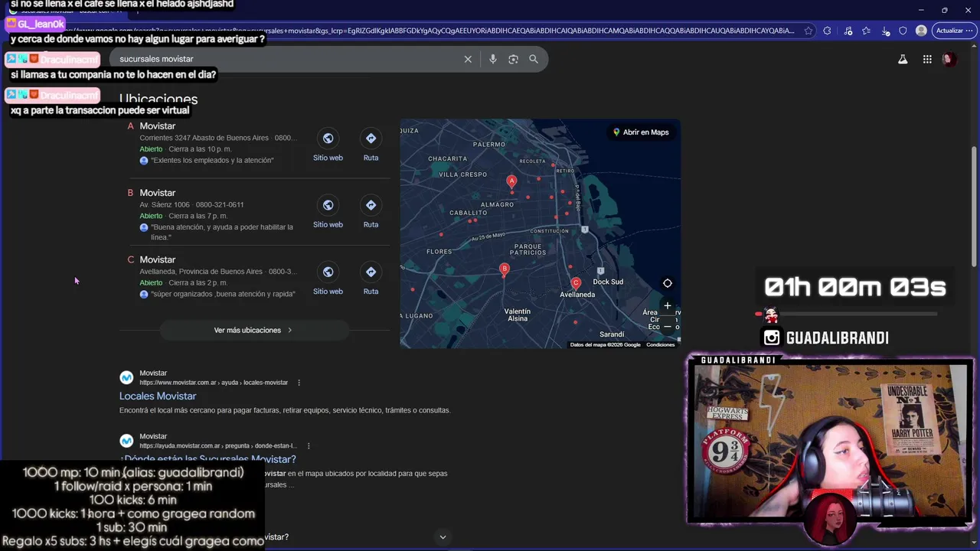The image size is (980, 551).
Task: Open more options for Locales Movistar result
Action: point(299,383)
